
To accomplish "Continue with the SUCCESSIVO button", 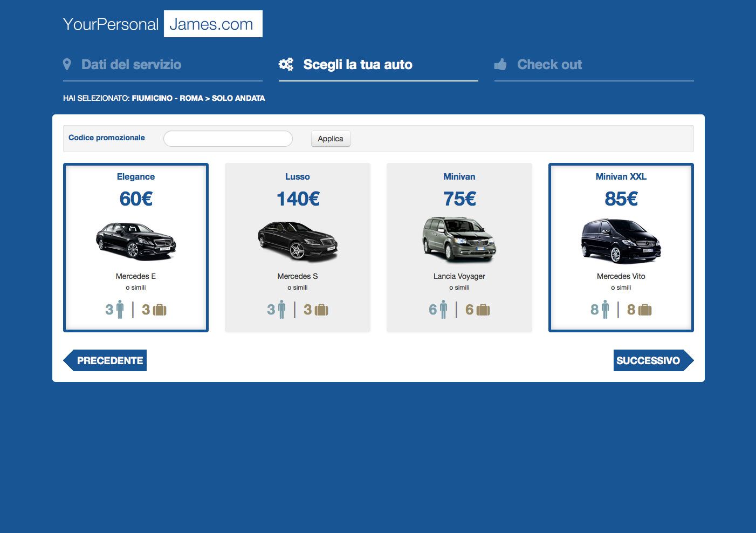I will pyautogui.click(x=654, y=360).
